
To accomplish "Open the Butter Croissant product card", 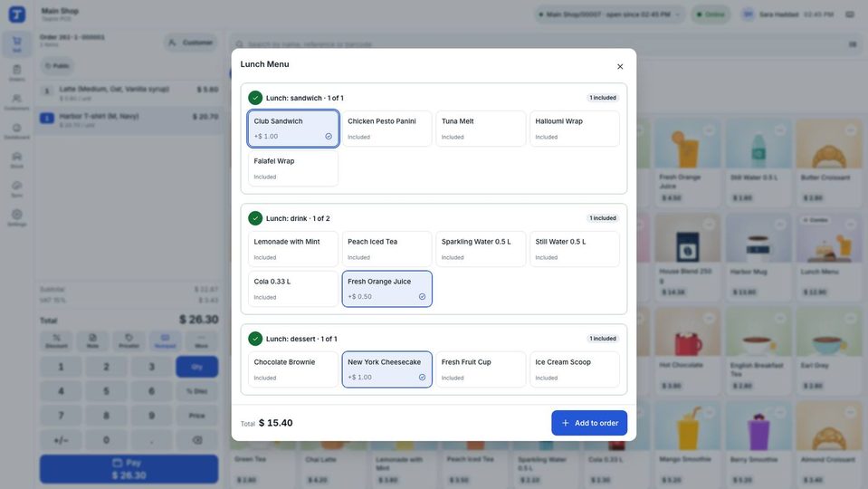I will point(829,163).
